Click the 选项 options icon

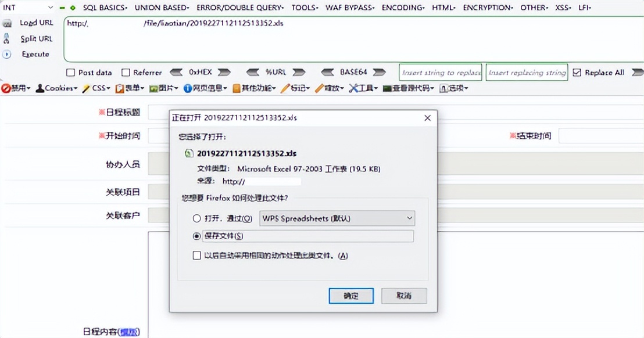click(x=443, y=88)
